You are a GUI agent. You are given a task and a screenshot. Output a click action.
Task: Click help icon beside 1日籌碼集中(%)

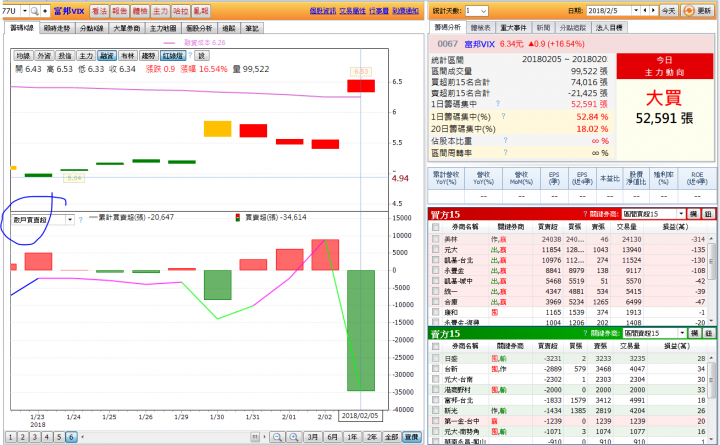coord(503,116)
